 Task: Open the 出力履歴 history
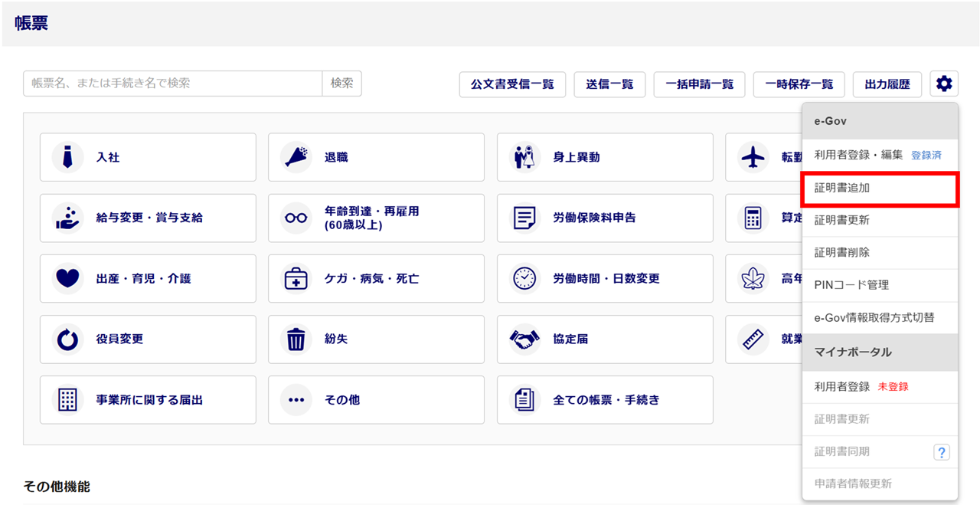click(x=887, y=84)
